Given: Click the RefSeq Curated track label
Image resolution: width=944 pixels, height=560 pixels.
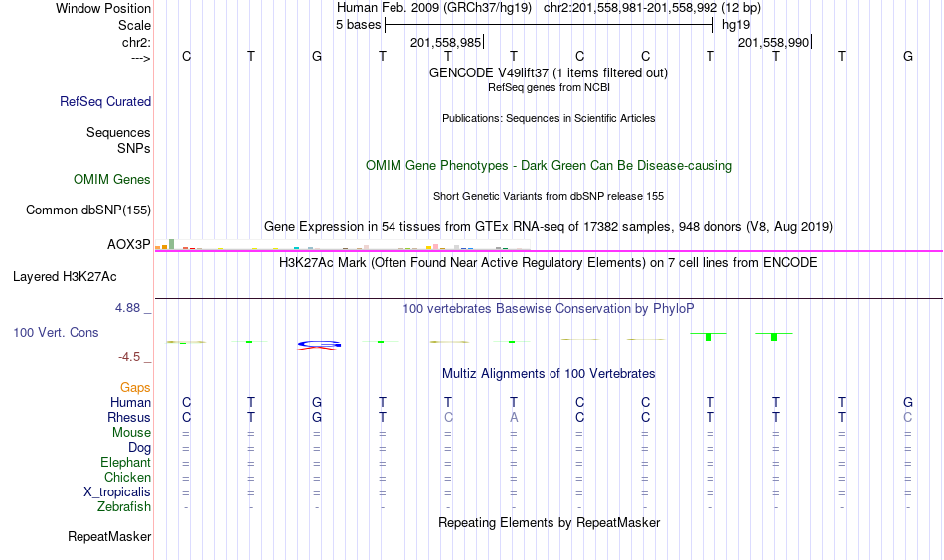Looking at the screenshot, I should [105, 101].
